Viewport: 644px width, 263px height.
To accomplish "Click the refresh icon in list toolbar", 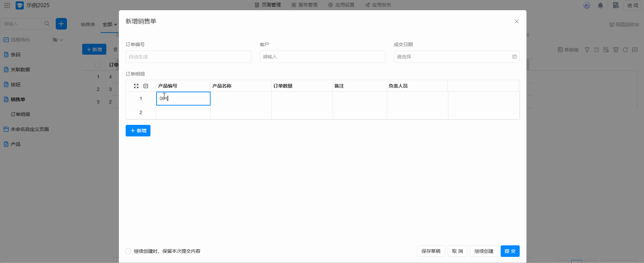I will (625, 50).
